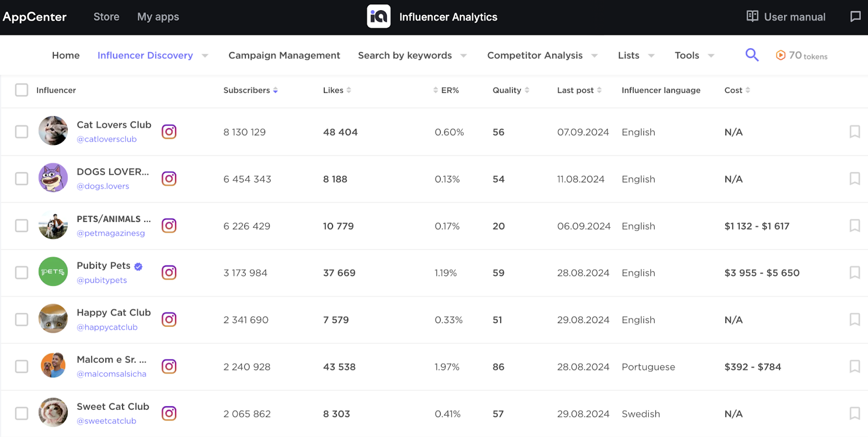The height and width of the screenshot is (437, 868).
Task: Bookmark the DOGS LOVER influencer
Action: pos(855,179)
